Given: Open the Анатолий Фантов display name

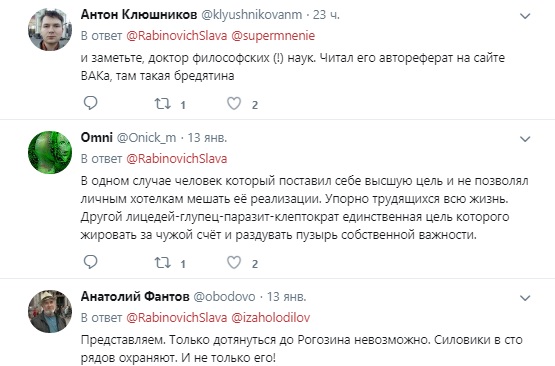Looking at the screenshot, I should tap(135, 296).
